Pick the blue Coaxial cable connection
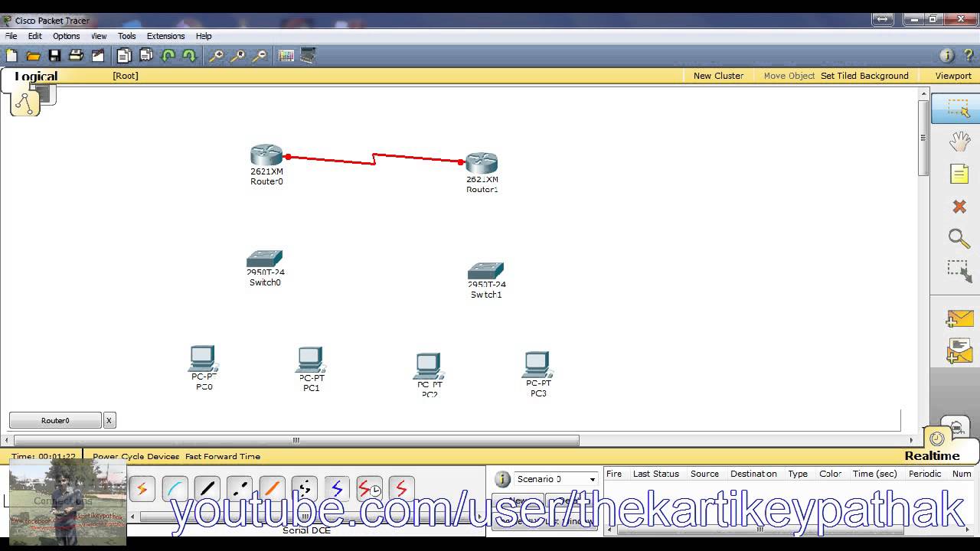 pos(337,488)
